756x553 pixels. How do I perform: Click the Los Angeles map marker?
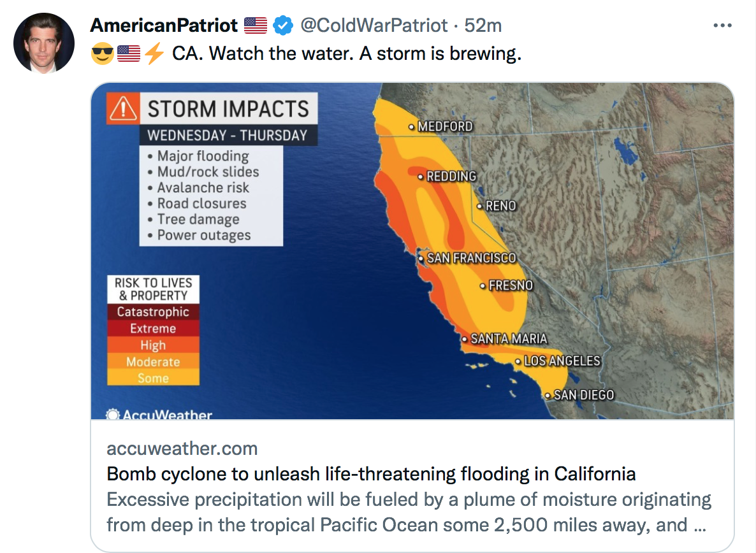[518, 362]
